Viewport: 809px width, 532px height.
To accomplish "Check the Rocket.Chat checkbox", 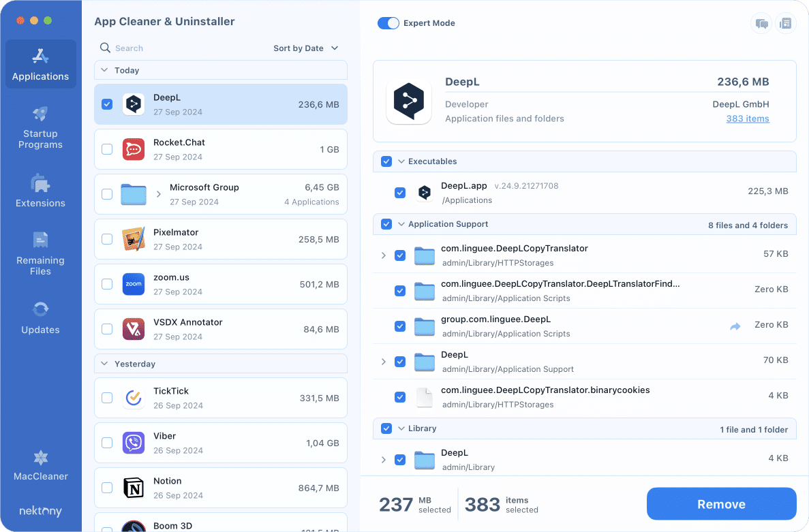I will tap(107, 149).
